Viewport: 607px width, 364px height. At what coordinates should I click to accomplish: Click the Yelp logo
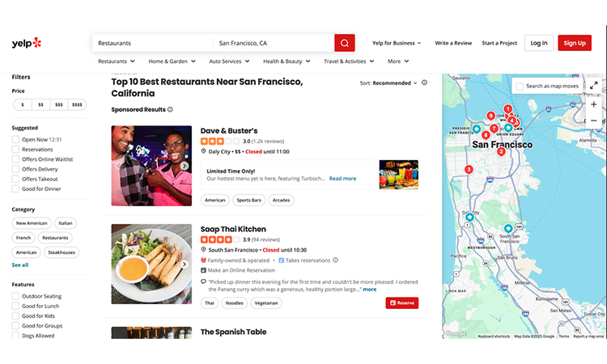click(x=26, y=43)
